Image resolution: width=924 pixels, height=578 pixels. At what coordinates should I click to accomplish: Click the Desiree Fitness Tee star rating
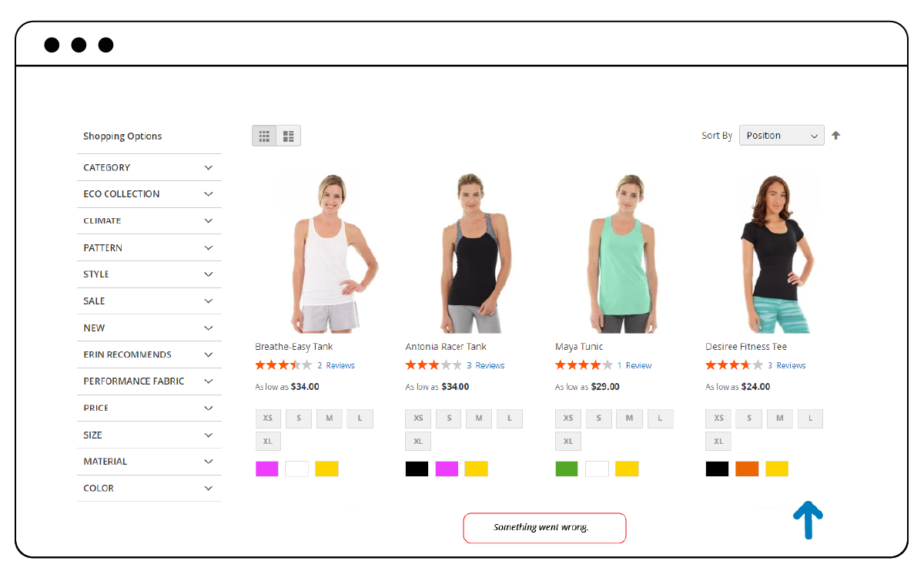pos(734,365)
